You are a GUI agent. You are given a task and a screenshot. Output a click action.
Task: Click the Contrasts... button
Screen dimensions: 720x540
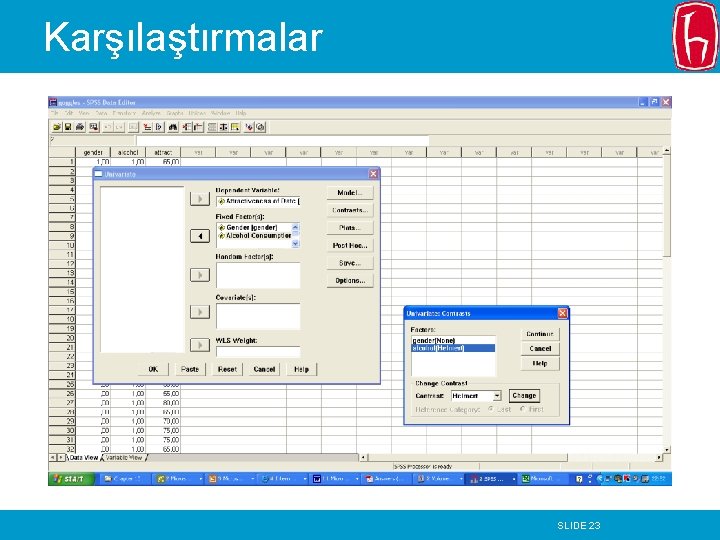coord(350,210)
